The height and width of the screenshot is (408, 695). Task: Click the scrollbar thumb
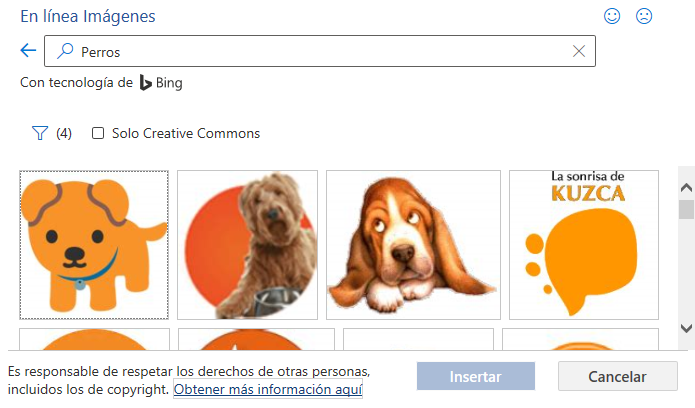pyautogui.click(x=686, y=209)
